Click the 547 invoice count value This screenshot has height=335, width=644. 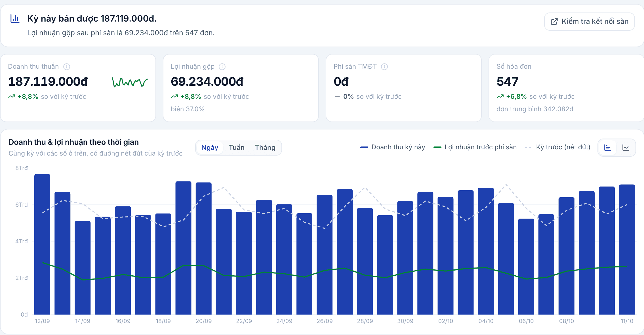(508, 82)
